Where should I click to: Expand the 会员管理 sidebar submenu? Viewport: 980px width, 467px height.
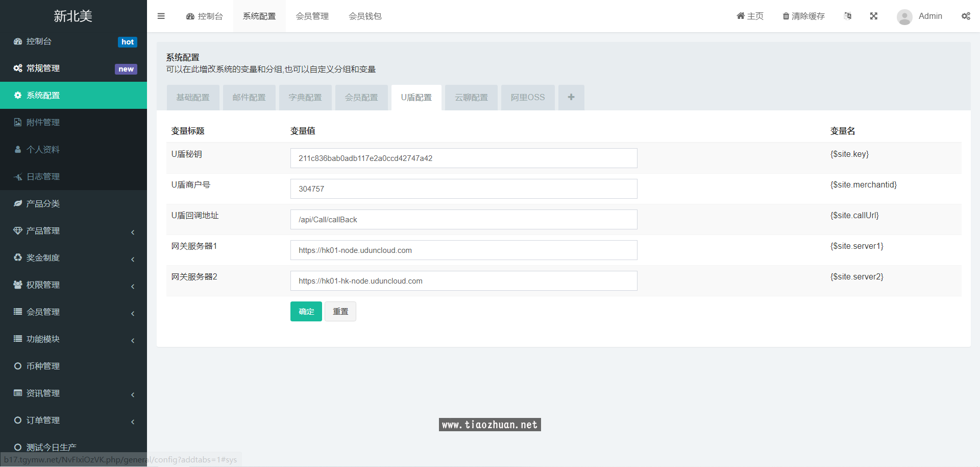pos(73,312)
